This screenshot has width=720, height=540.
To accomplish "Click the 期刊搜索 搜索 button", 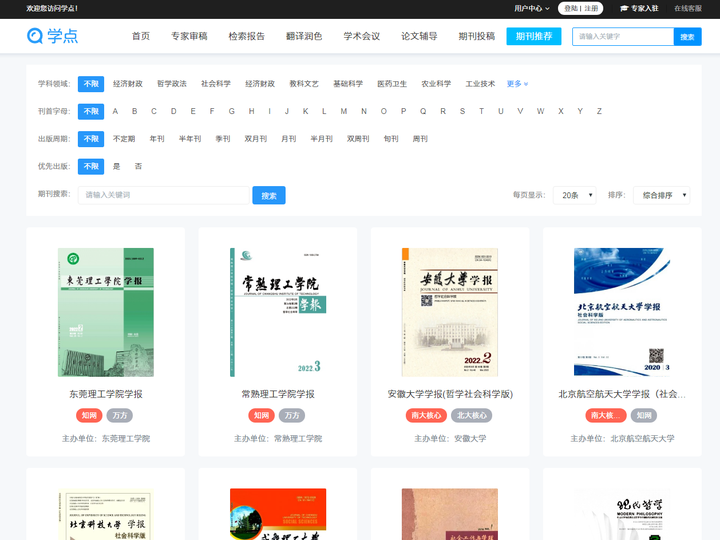I will 269,195.
